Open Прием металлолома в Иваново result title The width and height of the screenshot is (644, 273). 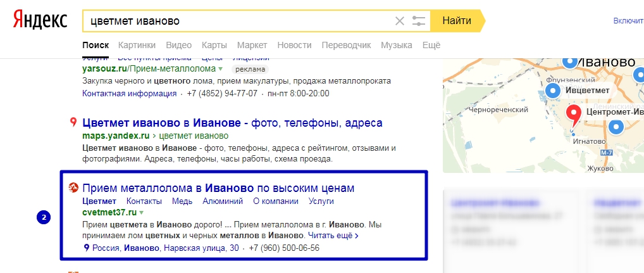(218, 188)
